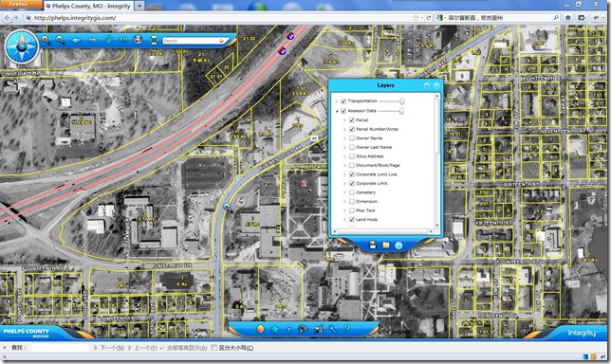Uncheck the Parcel layer

[352, 120]
